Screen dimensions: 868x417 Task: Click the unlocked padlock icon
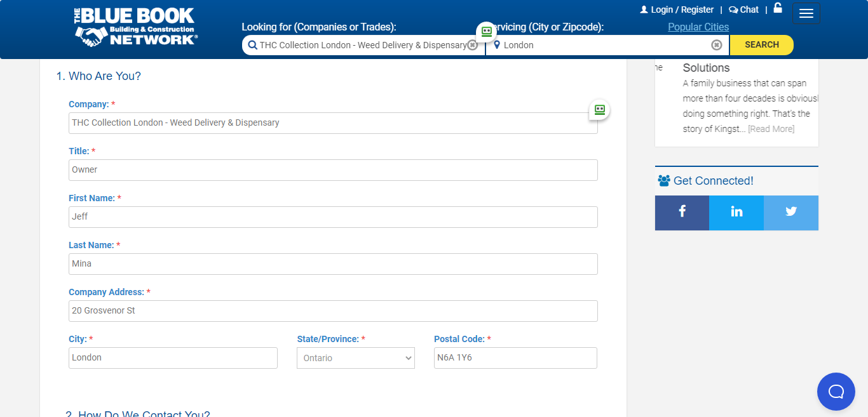point(778,8)
